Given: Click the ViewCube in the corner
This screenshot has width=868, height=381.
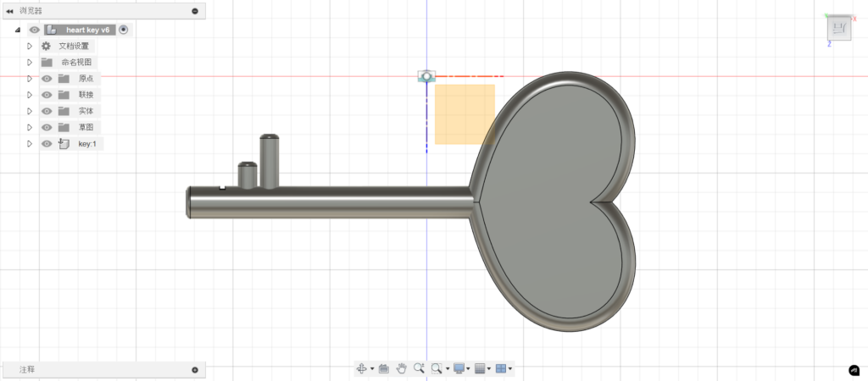Looking at the screenshot, I should (837, 29).
